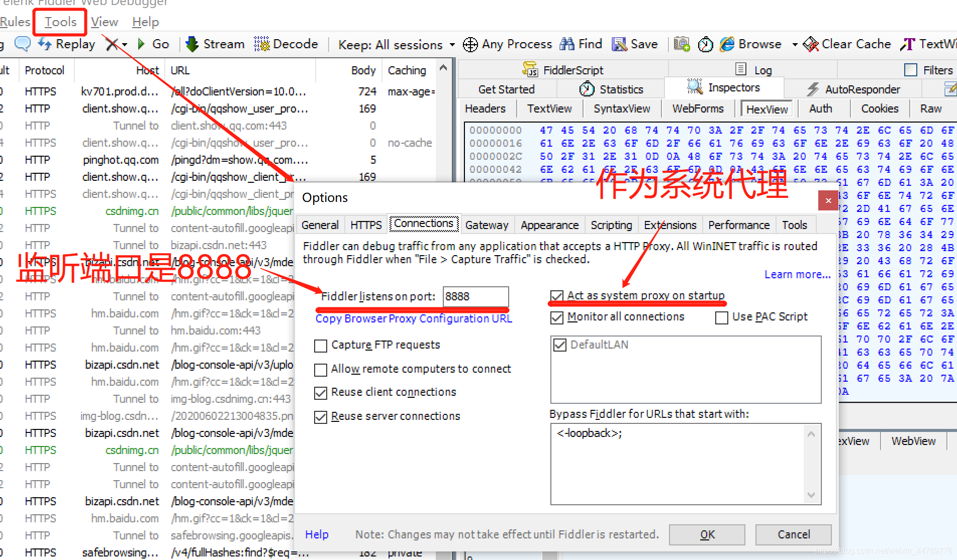Screen dimensions: 957x560
Task: Toggle the Filters tab checkbox
Action: pos(911,70)
